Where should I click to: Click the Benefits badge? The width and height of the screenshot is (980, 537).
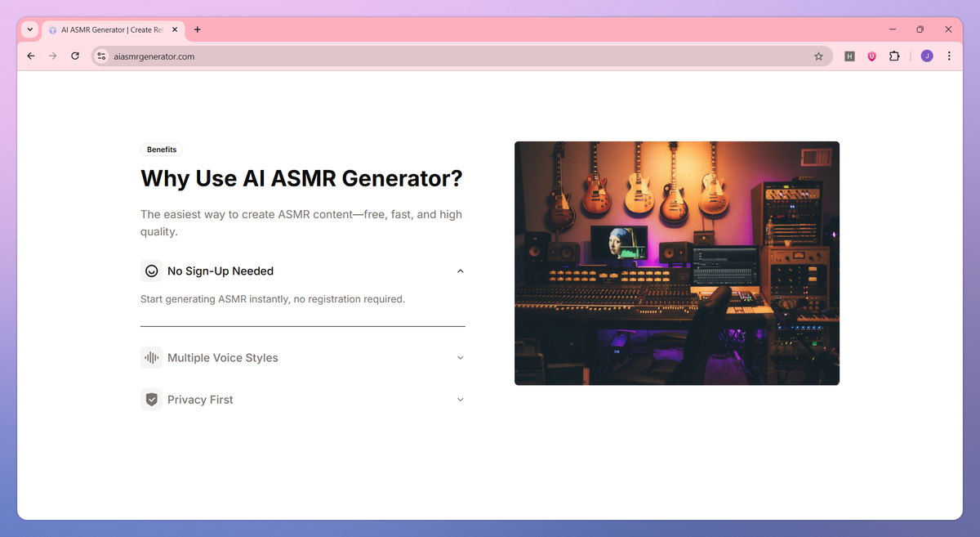click(x=162, y=150)
